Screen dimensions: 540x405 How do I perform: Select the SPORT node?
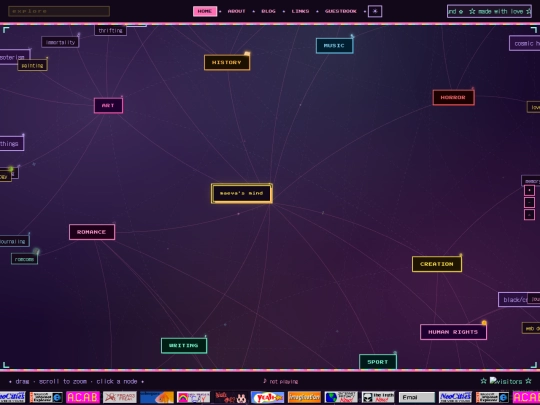click(378, 362)
